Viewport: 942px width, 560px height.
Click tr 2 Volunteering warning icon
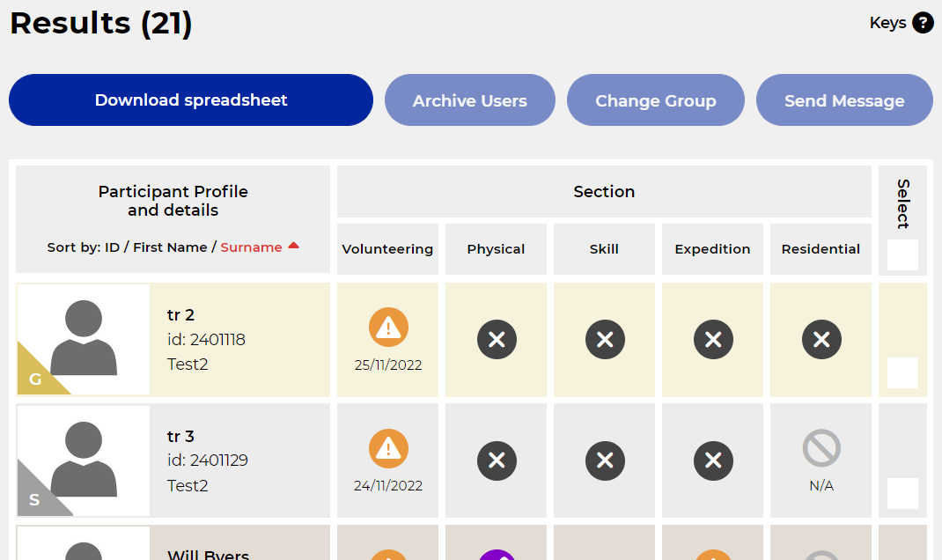pyautogui.click(x=388, y=328)
